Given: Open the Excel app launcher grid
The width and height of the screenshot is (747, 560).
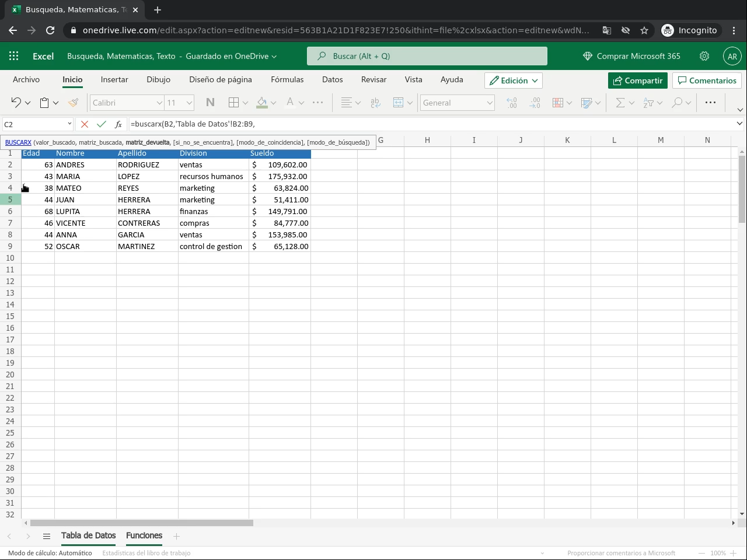Looking at the screenshot, I should tap(14, 56).
